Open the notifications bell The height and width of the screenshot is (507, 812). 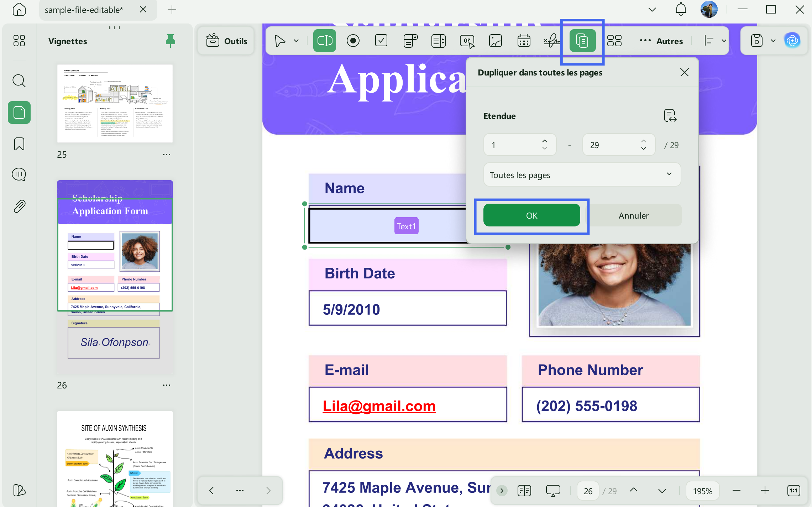click(681, 10)
